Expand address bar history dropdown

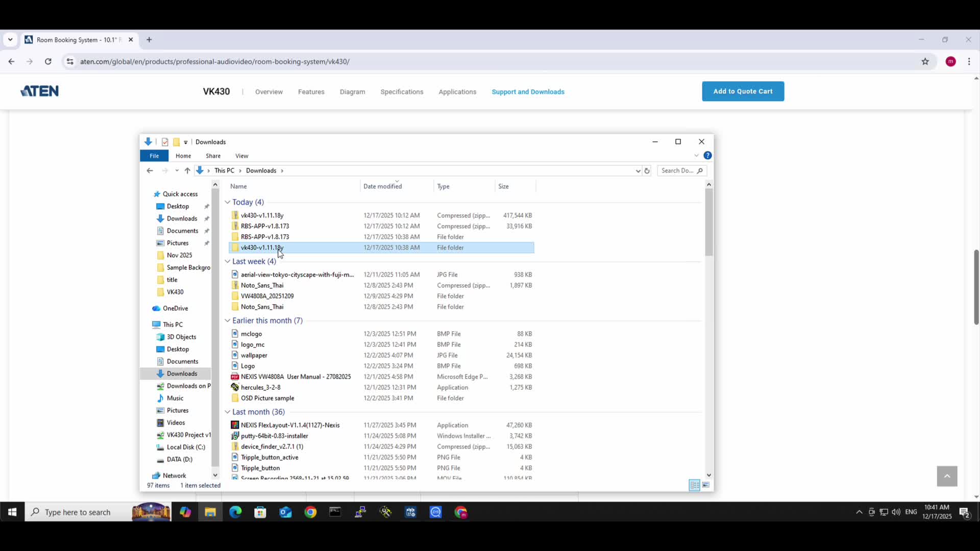tap(638, 171)
